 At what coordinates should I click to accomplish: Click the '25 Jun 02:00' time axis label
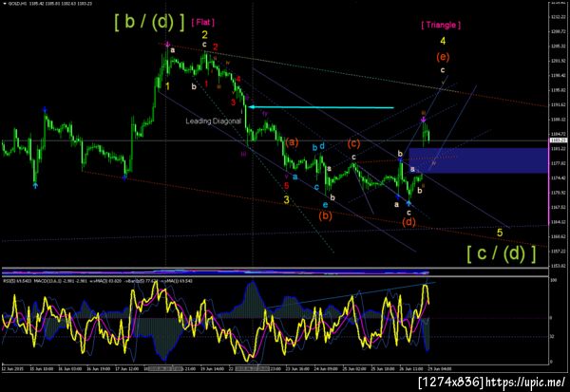354,369
